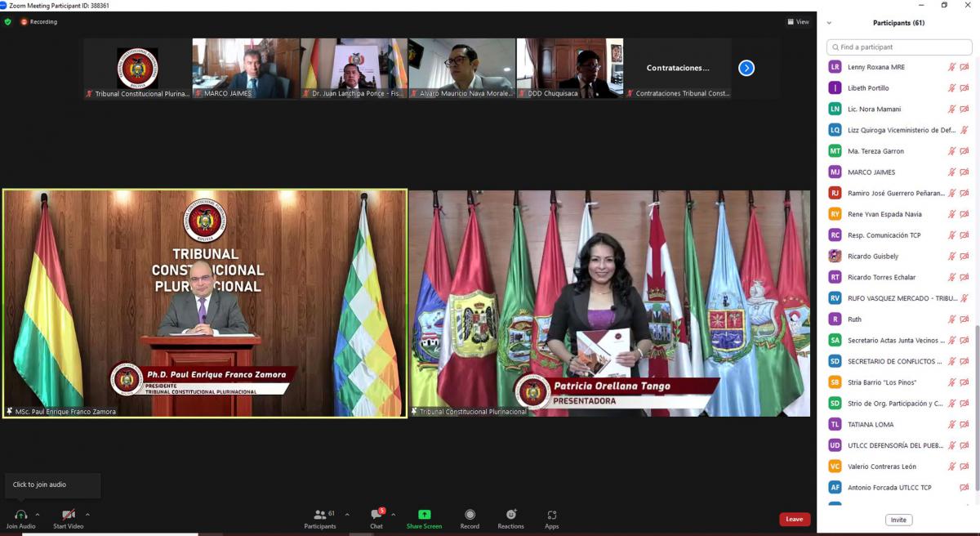Collapse the Participants panel chevron
This screenshot has width=980, height=536.
pos(830,23)
